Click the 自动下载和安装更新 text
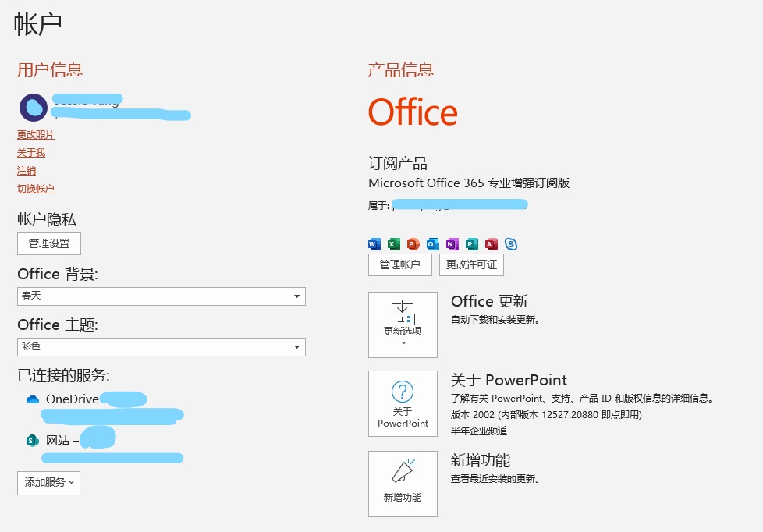The height and width of the screenshot is (532, 763). point(495,320)
